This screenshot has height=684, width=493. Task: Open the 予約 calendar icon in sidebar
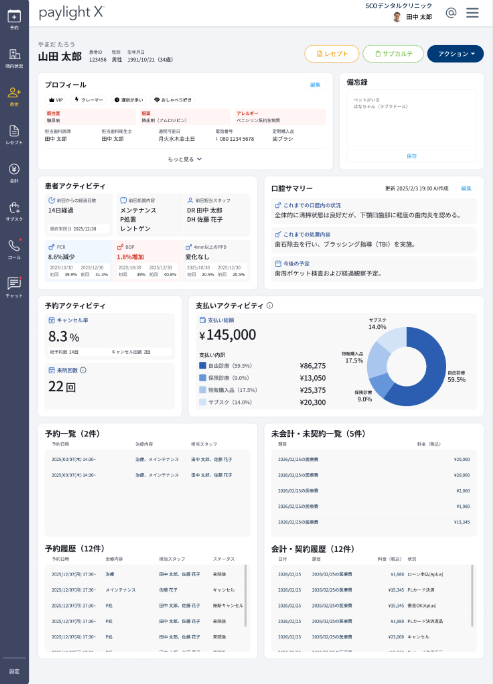[14, 17]
